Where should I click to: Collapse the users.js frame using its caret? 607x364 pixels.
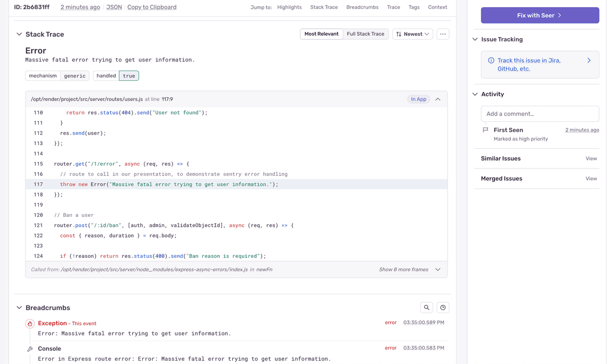(437, 98)
